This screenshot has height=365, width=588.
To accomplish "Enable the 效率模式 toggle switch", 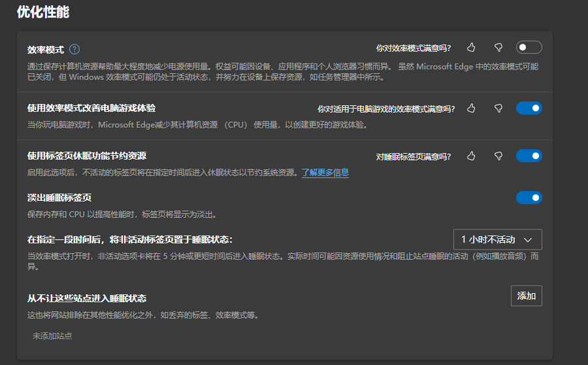I will [529, 47].
